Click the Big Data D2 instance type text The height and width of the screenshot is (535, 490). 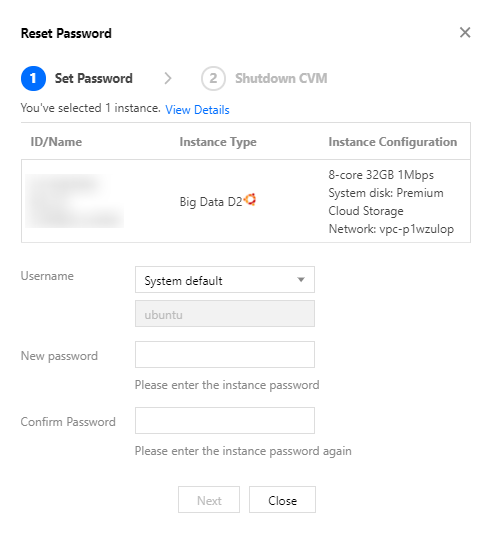point(211,202)
